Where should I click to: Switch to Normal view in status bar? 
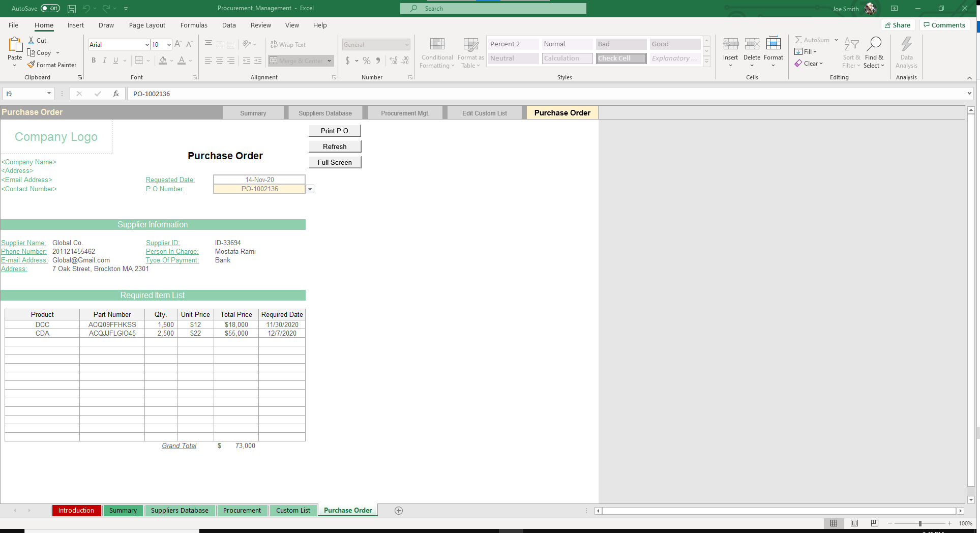[x=834, y=523]
